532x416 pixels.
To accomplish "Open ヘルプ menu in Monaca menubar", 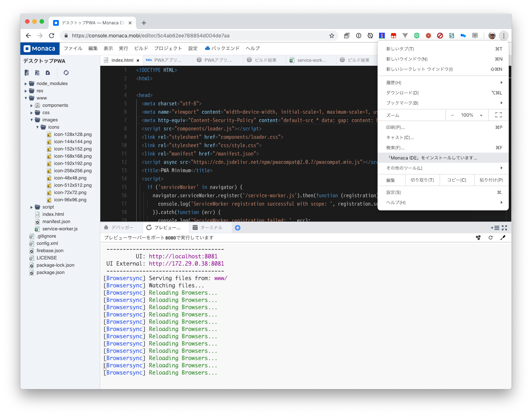I will coord(253,48).
